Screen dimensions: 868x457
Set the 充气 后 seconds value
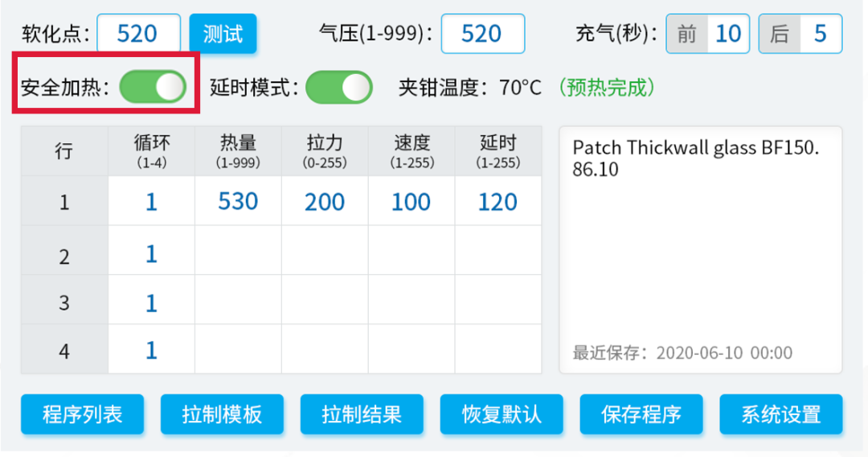coord(819,34)
